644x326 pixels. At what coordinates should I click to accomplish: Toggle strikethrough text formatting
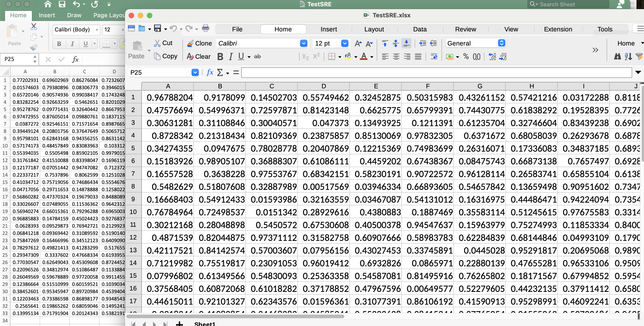point(257,57)
